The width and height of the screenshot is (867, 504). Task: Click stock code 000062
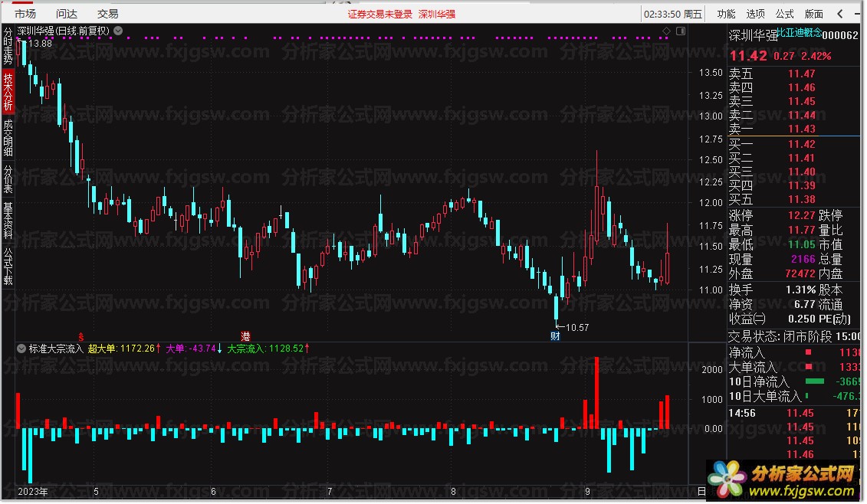pos(840,35)
